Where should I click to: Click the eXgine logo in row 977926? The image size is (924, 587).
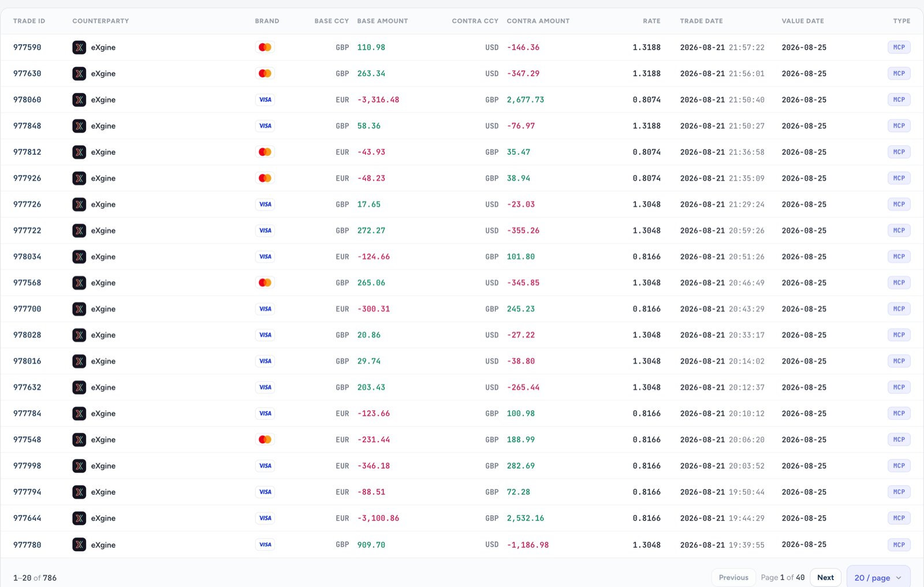79,178
